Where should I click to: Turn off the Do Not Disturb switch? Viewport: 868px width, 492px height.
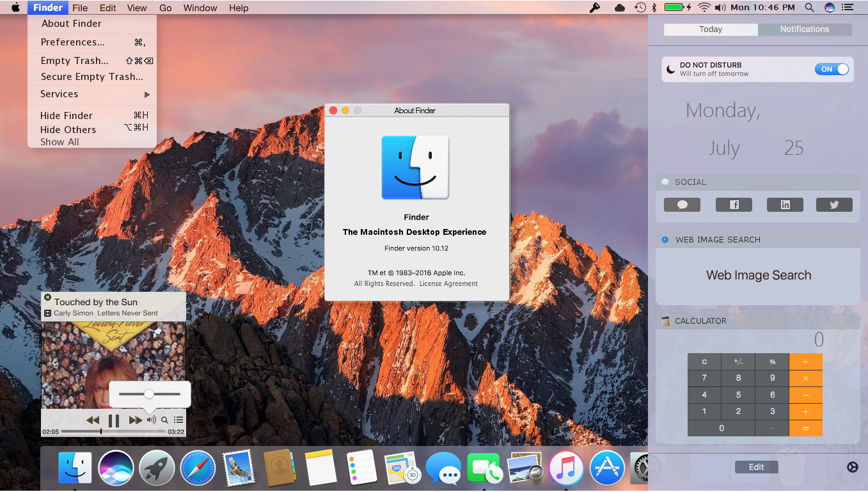(832, 69)
